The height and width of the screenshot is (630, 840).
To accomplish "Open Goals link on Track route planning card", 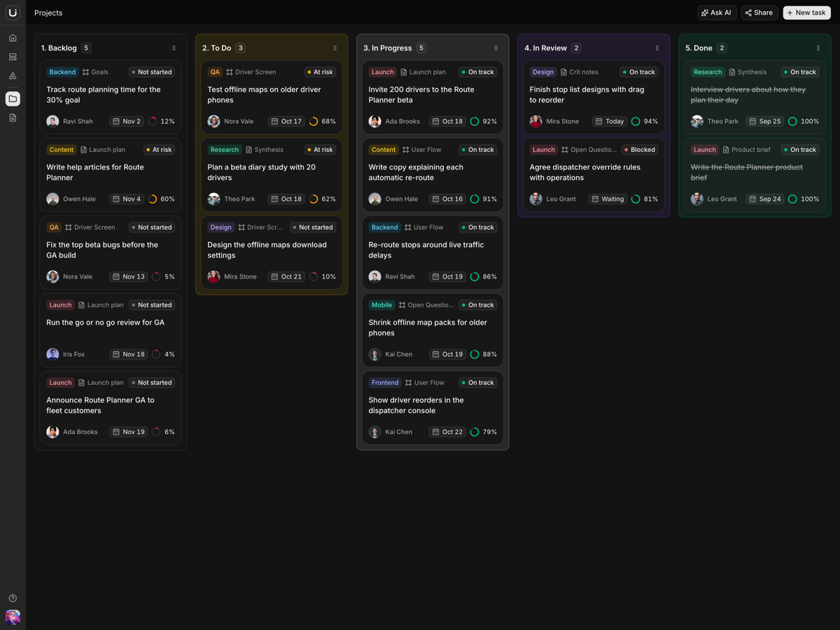I will pos(95,72).
